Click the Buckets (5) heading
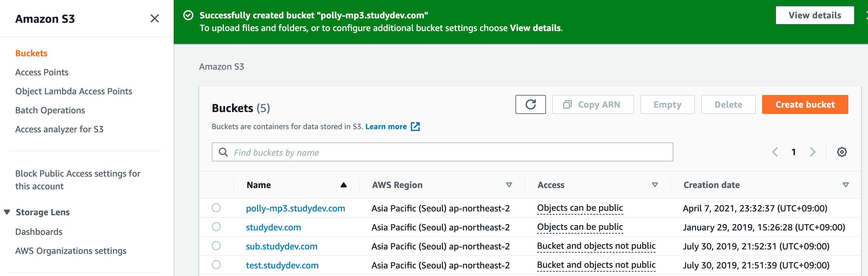Image resolution: width=868 pixels, height=276 pixels. (241, 108)
